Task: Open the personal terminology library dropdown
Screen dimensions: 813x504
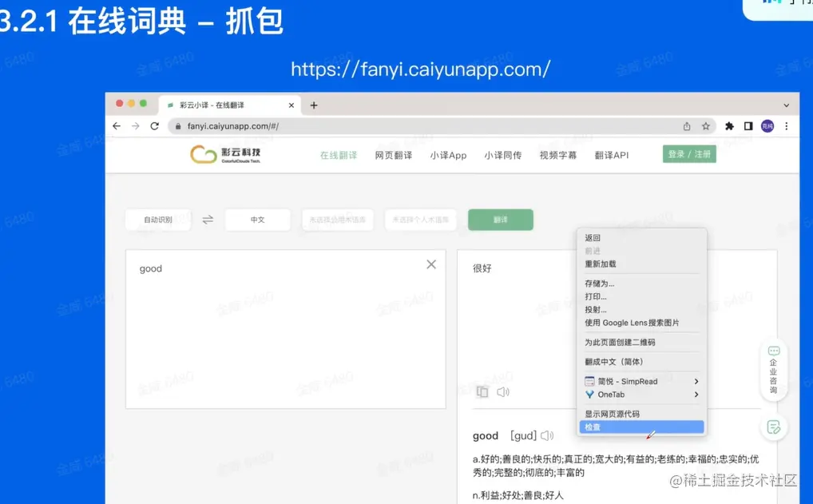Action: click(x=421, y=220)
